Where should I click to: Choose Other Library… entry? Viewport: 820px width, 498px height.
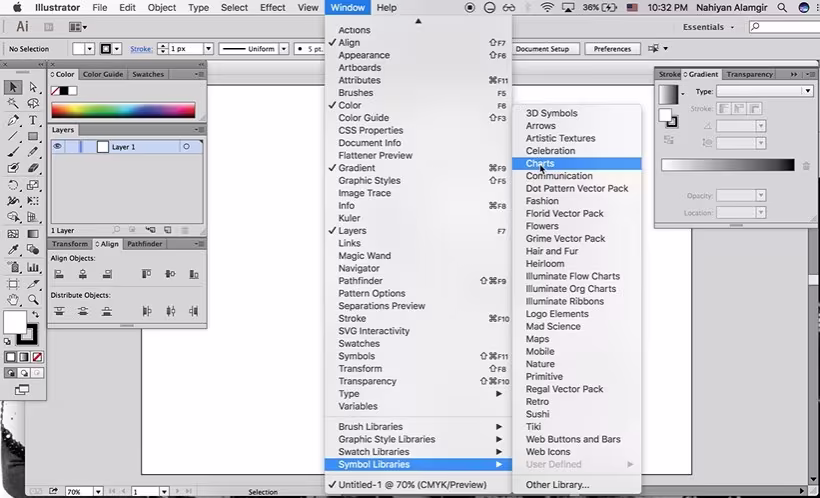tap(576, 485)
